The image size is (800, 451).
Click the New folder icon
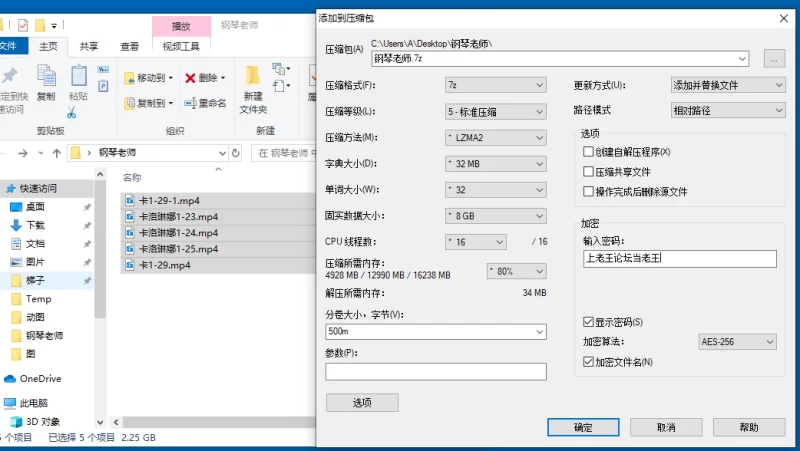click(x=253, y=76)
